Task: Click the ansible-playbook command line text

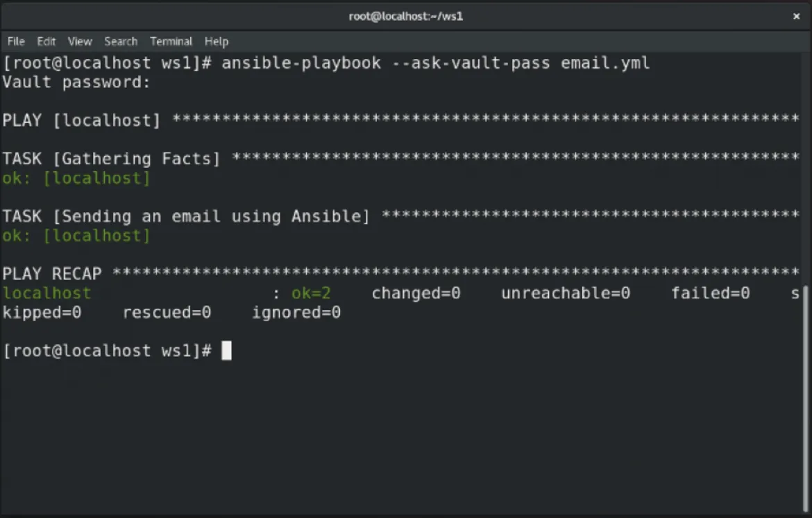Action: [x=435, y=62]
